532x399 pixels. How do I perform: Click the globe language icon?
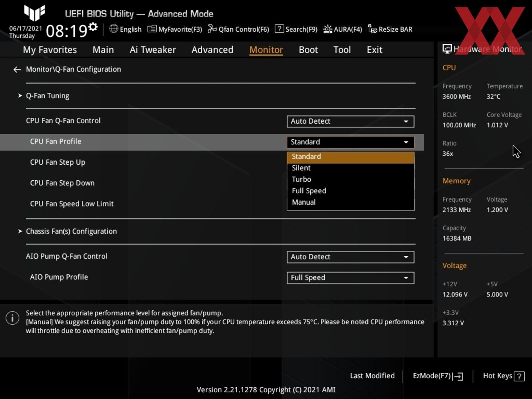[113, 29]
